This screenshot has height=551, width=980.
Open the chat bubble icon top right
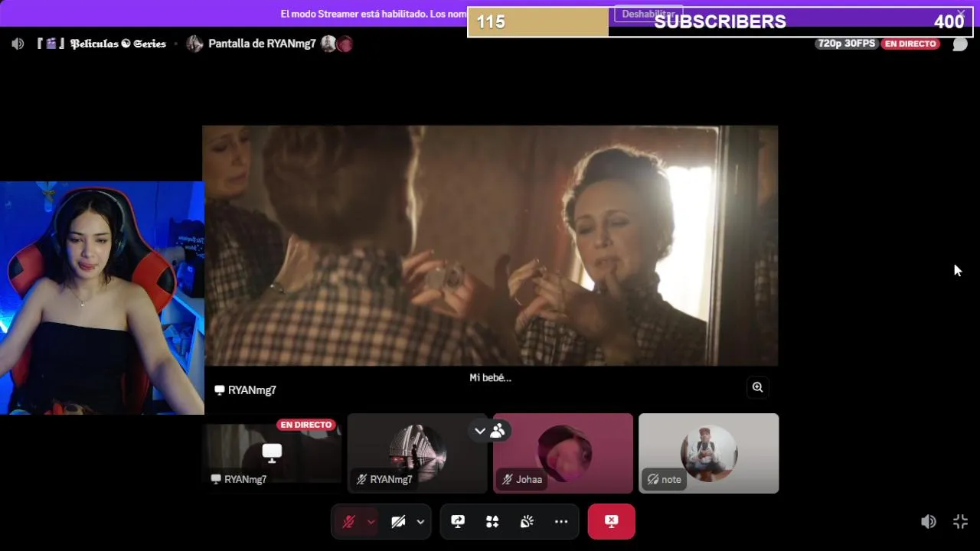960,44
